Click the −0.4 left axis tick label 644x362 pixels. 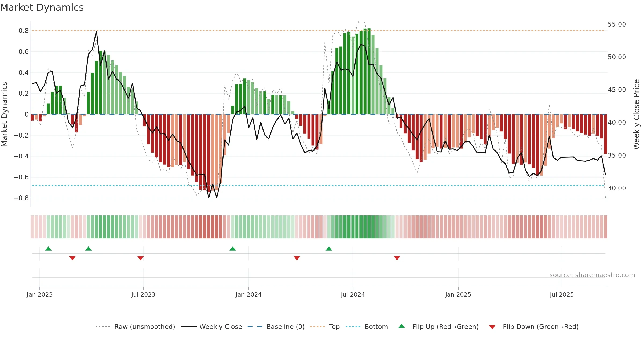(21, 156)
